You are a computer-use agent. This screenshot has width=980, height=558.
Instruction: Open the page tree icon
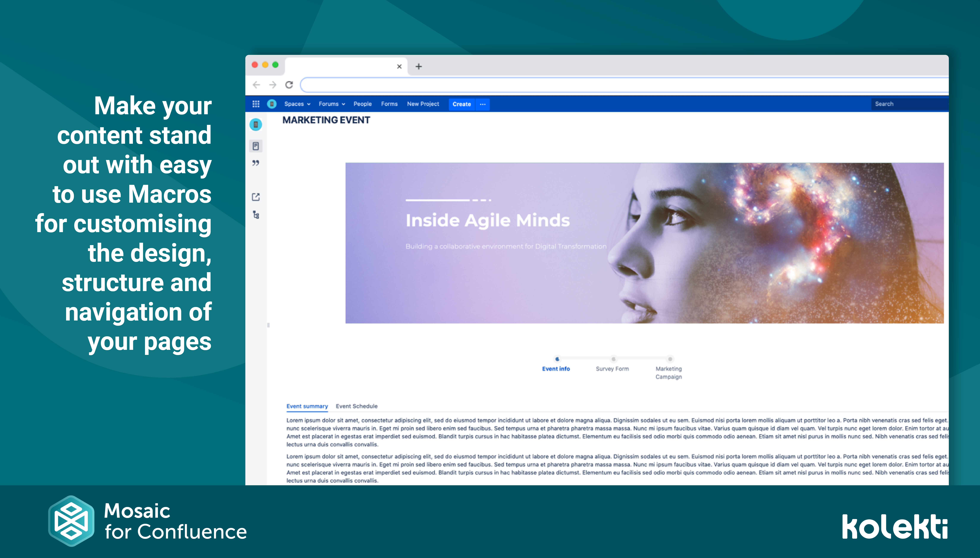pyautogui.click(x=256, y=215)
